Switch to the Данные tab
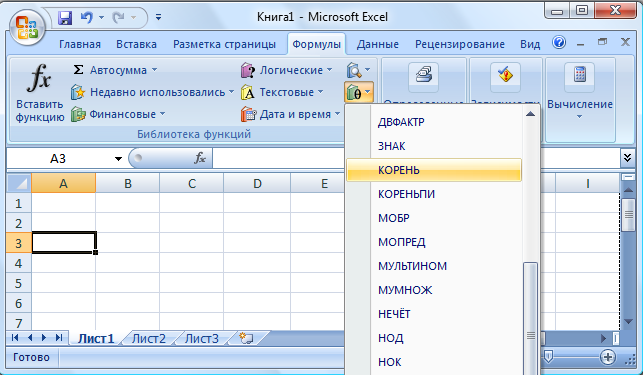643x375 pixels. (378, 44)
